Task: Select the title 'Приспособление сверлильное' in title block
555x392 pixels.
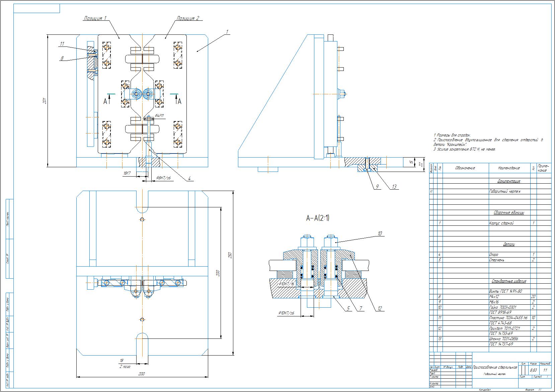Action: click(x=495, y=367)
